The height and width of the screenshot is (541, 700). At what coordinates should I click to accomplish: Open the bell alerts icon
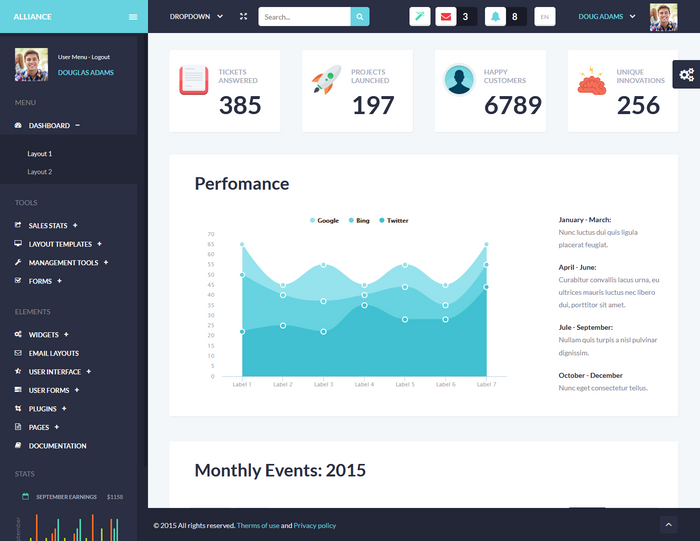tap(495, 17)
